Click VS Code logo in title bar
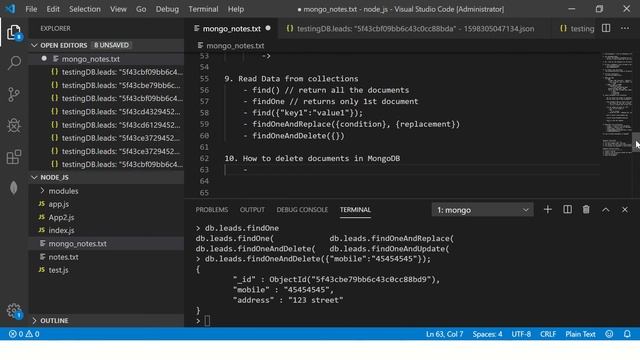 [x=10, y=9]
